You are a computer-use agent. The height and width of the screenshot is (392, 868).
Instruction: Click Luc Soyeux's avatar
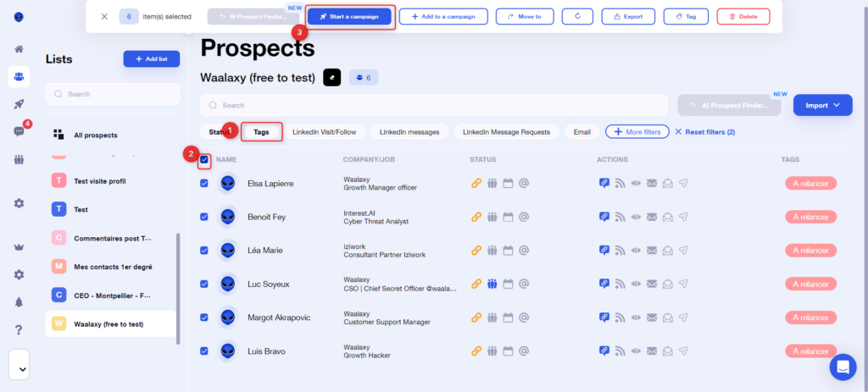click(227, 284)
